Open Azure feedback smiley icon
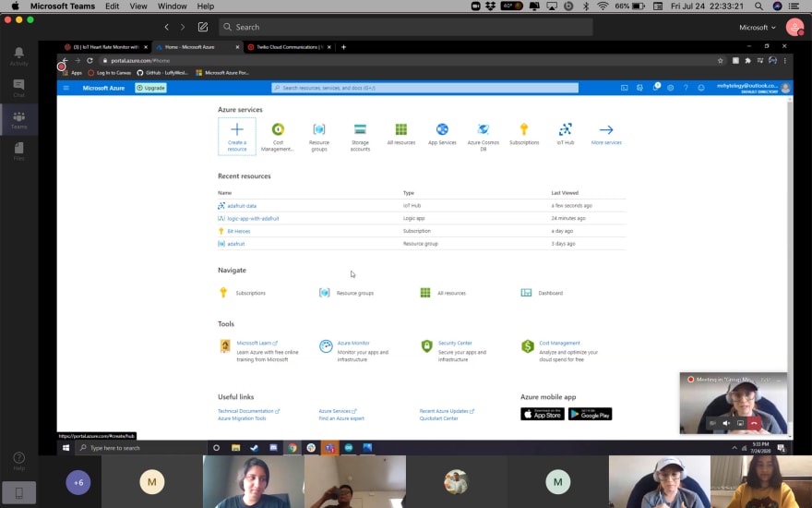 coord(701,88)
